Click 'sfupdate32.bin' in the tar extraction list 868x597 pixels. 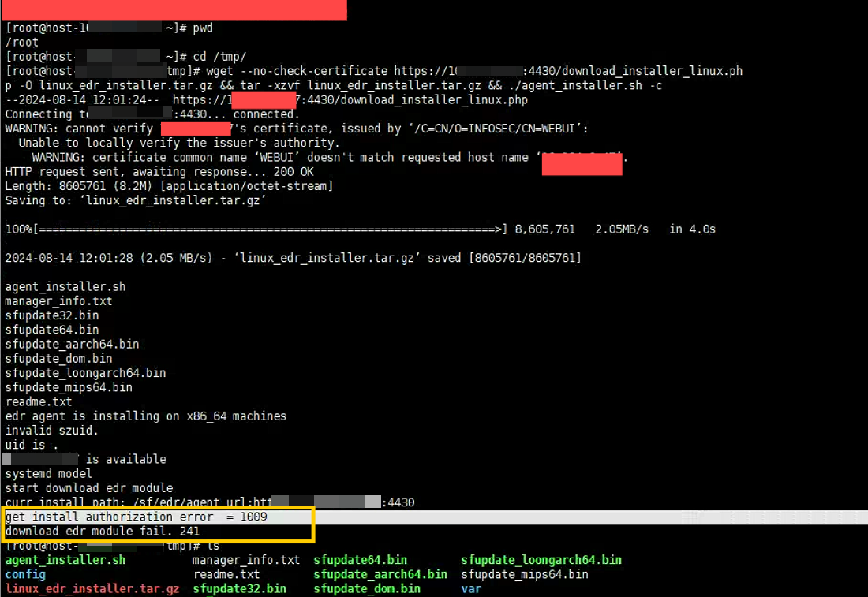(51, 315)
